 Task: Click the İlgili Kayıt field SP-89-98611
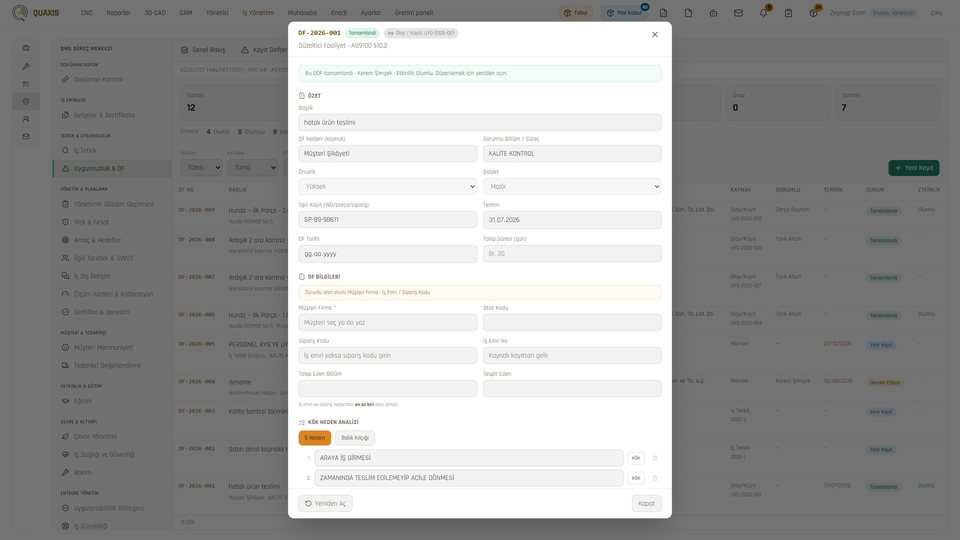[388, 220]
